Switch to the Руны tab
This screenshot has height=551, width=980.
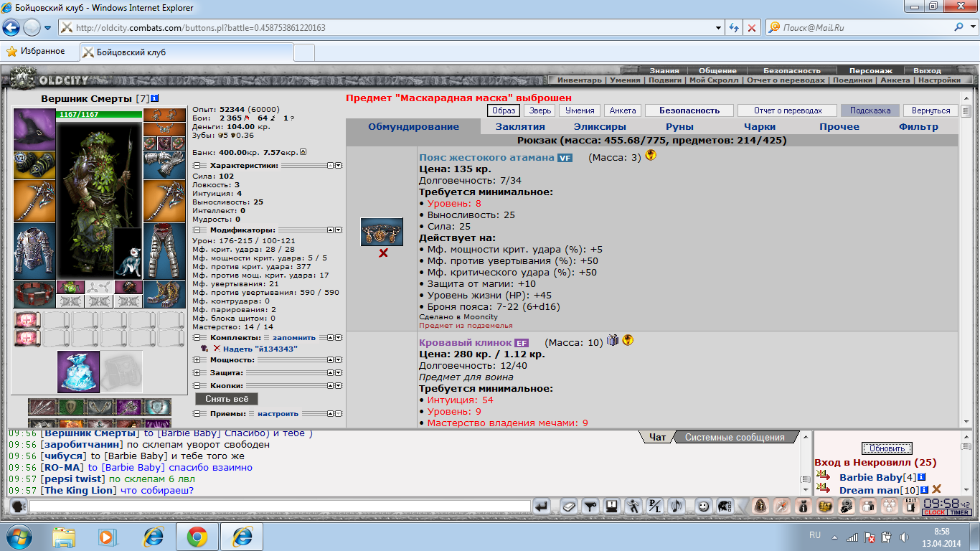coord(679,127)
